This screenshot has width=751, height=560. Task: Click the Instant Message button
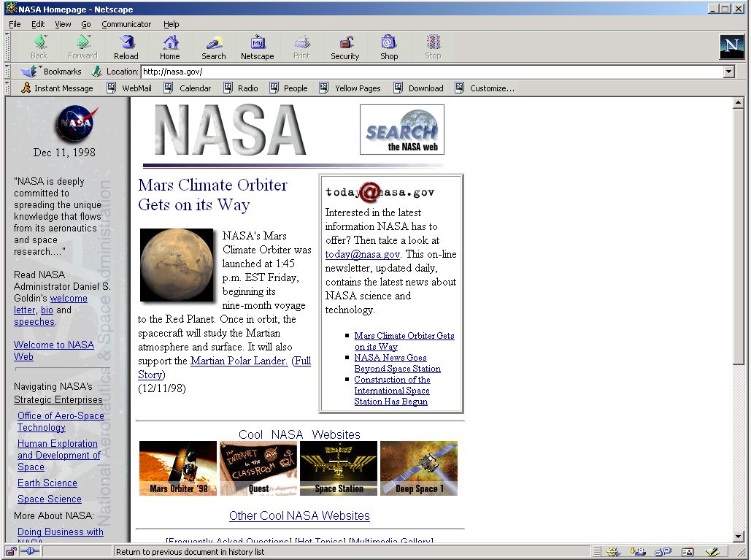(57, 88)
